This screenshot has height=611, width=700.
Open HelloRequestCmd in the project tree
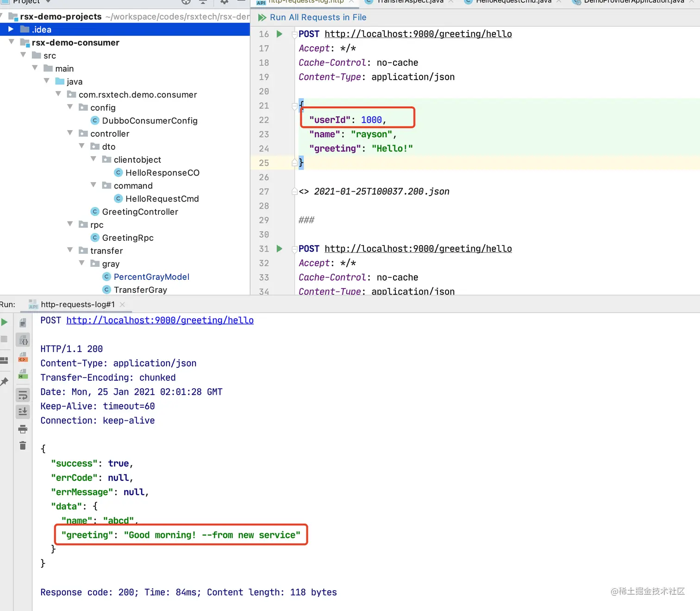click(x=162, y=198)
